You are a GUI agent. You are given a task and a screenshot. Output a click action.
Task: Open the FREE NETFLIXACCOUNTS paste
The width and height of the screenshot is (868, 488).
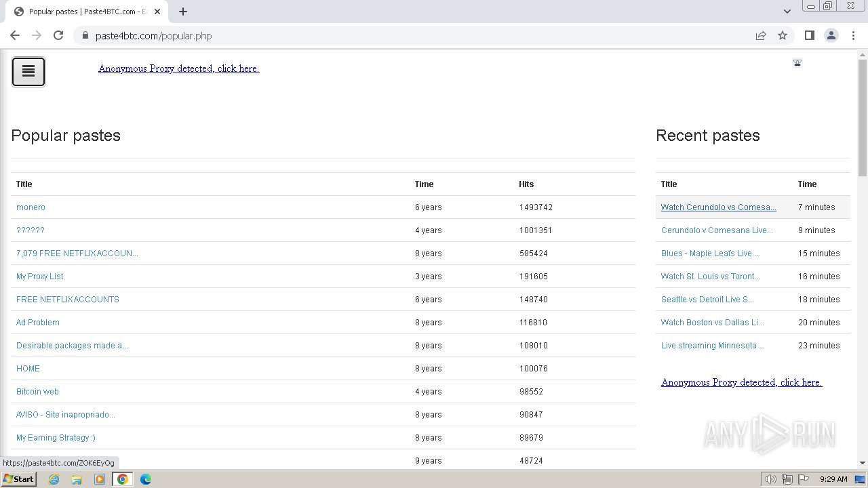[68, 300]
